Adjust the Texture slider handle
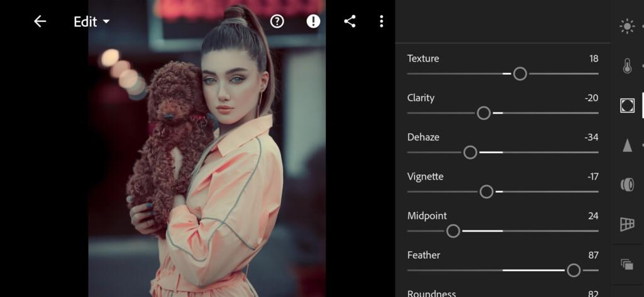The width and height of the screenshot is (644, 297). click(520, 74)
